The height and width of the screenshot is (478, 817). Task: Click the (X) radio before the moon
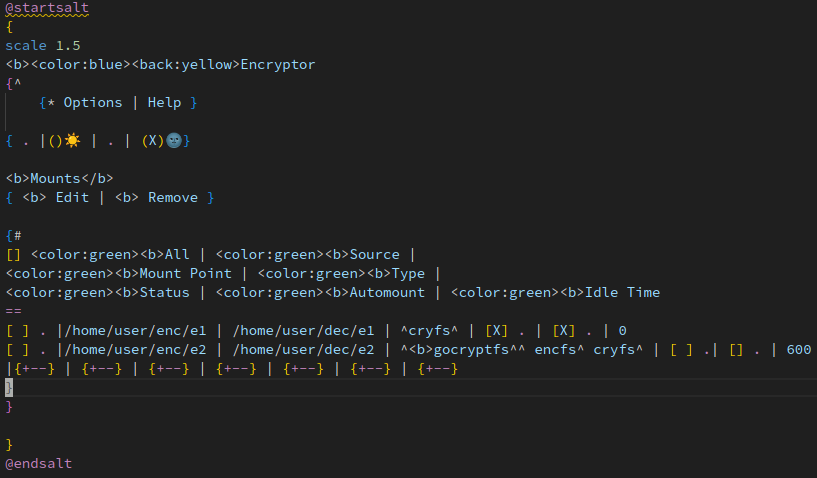(153, 141)
